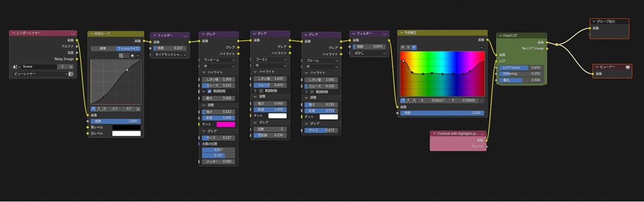Click the Noisy Image output socket

coord(77,59)
